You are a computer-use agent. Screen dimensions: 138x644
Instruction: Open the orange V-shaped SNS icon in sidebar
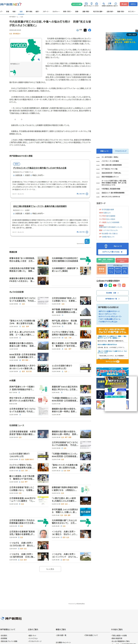pyautogui.click(x=124, y=285)
